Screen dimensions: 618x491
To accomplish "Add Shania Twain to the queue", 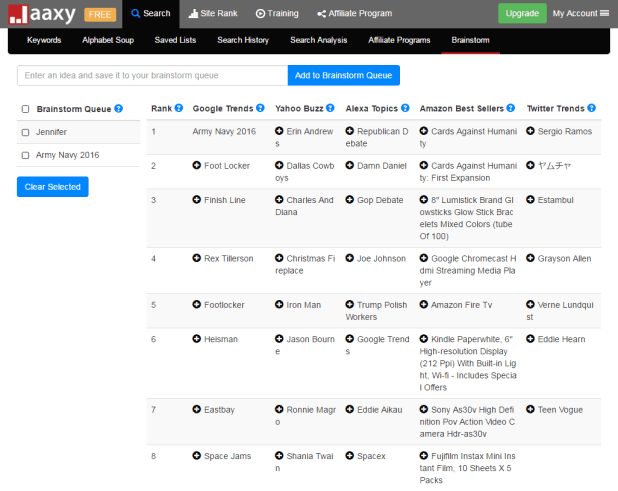I will 279,456.
